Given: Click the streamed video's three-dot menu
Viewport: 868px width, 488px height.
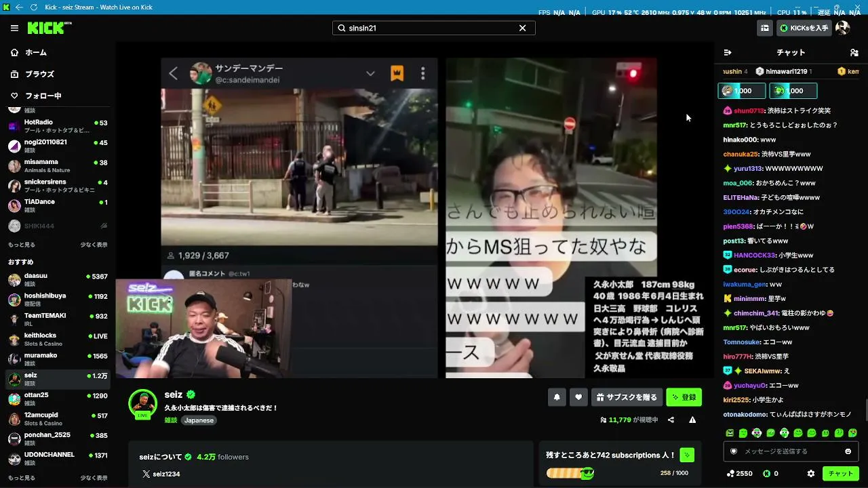Looking at the screenshot, I should [422, 73].
